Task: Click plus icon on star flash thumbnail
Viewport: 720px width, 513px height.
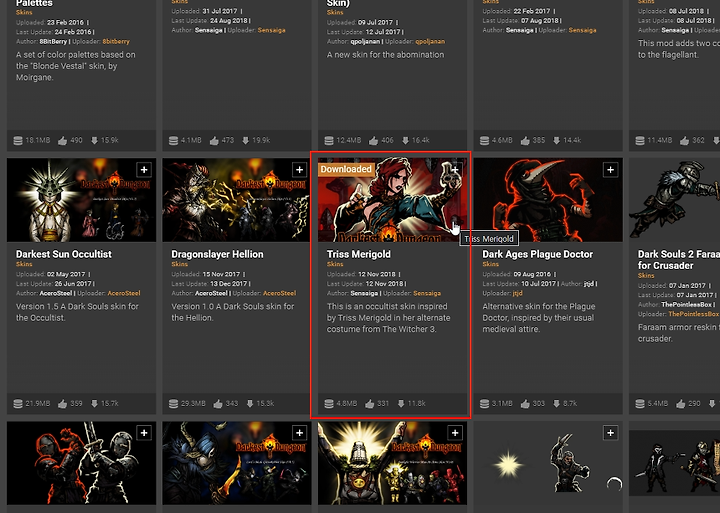Action: 610,433
